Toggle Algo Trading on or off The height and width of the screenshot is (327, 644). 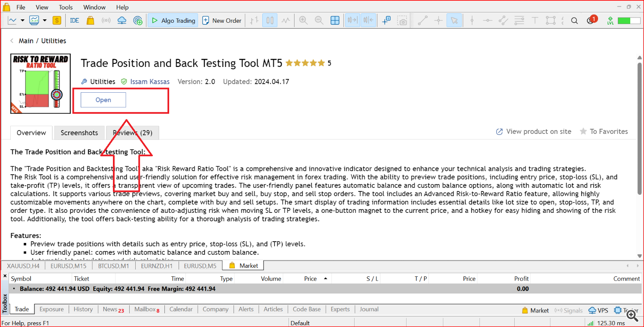tap(173, 20)
